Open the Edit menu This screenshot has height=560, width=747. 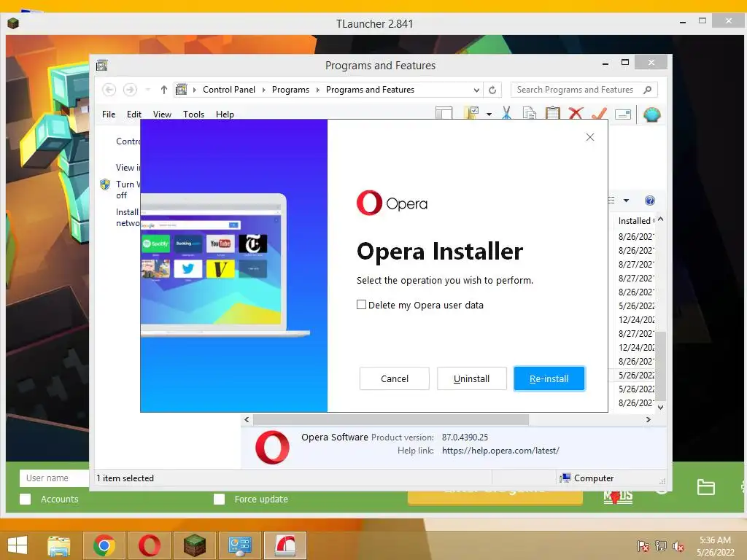(x=134, y=114)
